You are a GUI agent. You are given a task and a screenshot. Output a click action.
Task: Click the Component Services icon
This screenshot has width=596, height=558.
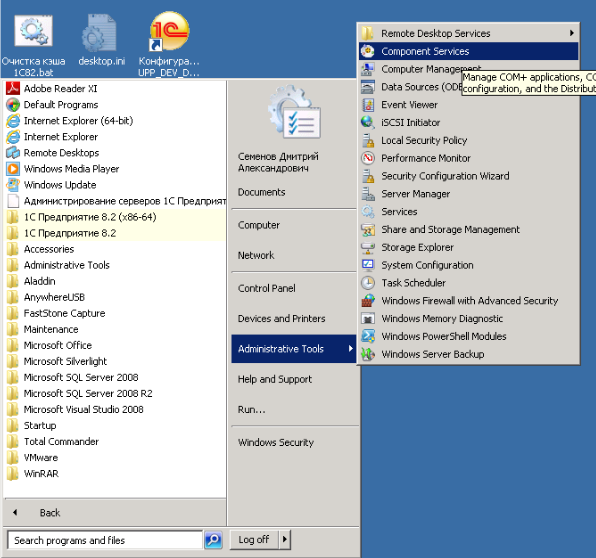point(368,51)
